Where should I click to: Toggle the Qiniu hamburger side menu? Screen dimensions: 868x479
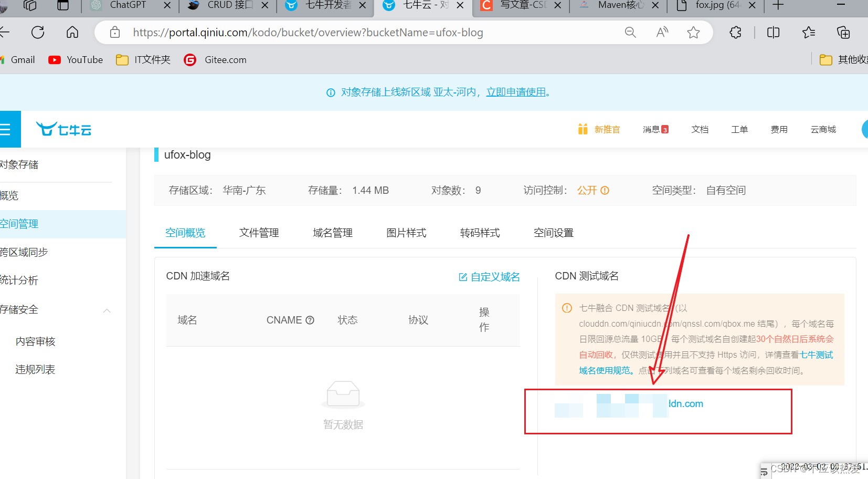click(x=6, y=129)
